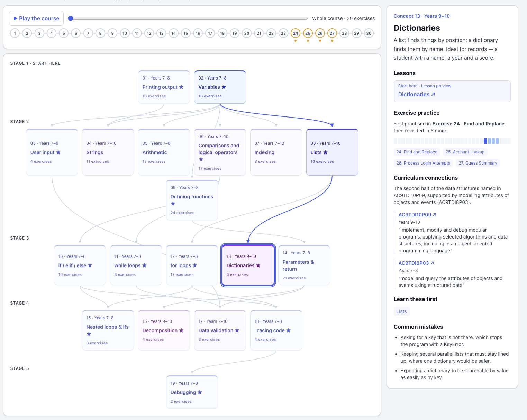Select exercise 1 in the timeline

15,33
